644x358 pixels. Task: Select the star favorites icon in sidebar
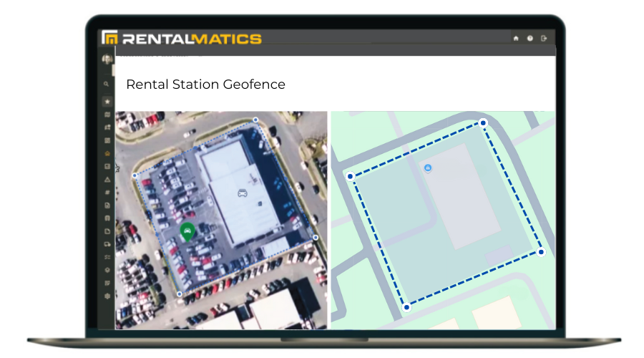(x=107, y=101)
